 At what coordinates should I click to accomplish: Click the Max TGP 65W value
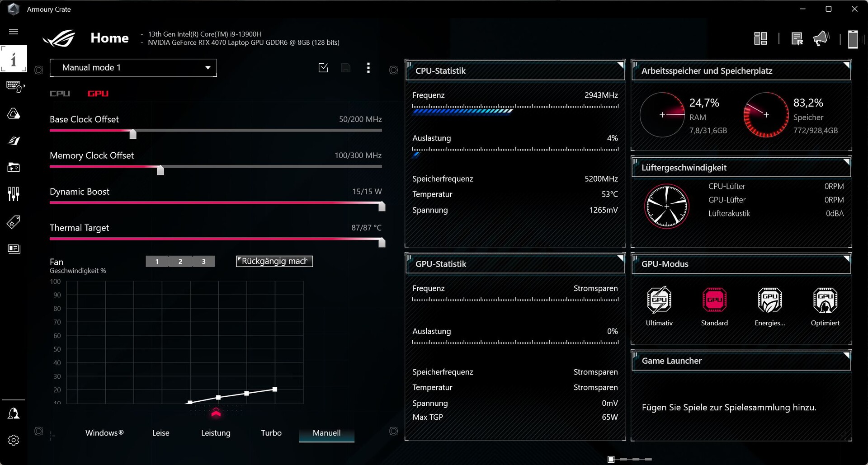click(x=610, y=417)
